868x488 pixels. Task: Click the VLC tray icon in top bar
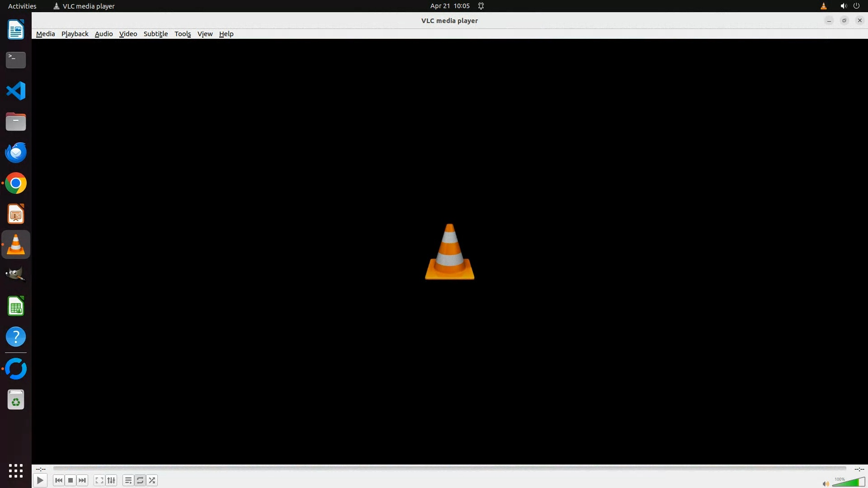tap(823, 6)
